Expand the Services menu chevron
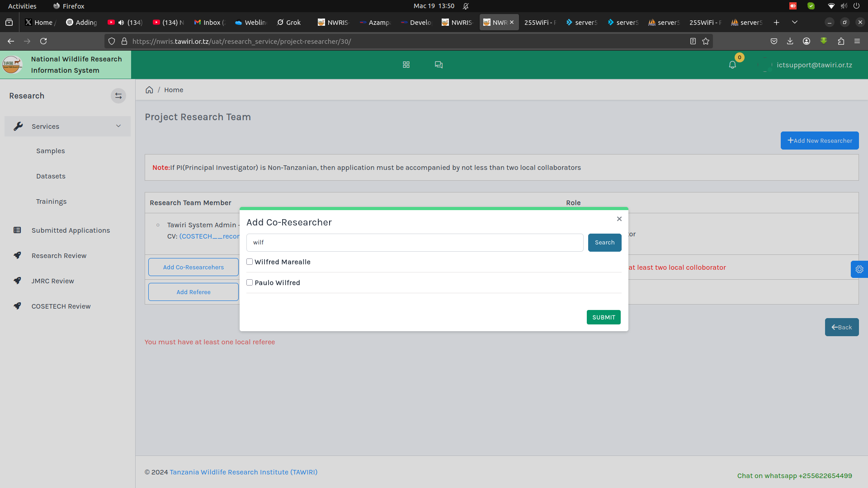868x488 pixels. (118, 127)
